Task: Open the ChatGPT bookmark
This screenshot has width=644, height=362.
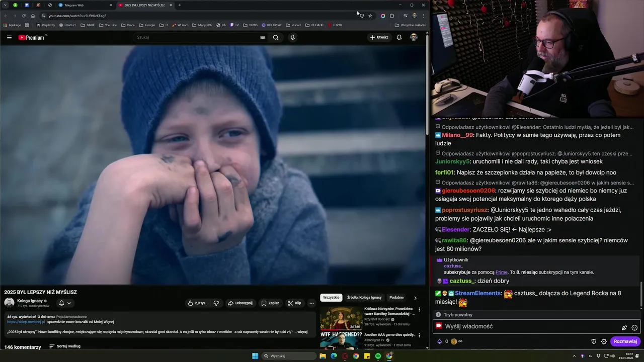Action: 67,25
